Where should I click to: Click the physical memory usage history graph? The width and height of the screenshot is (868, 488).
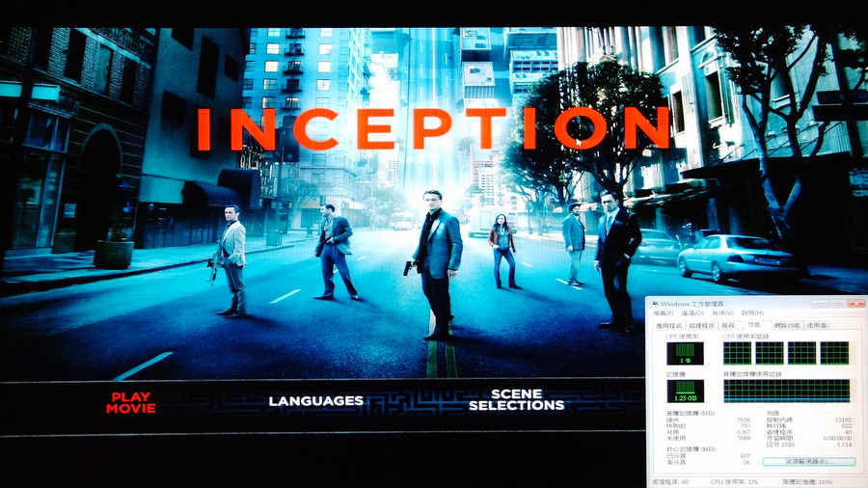coord(786,391)
